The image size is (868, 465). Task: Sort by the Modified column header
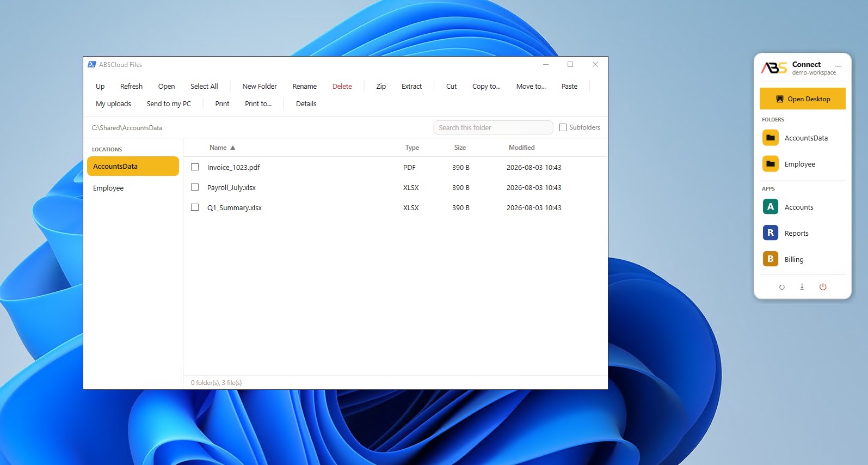tap(521, 148)
